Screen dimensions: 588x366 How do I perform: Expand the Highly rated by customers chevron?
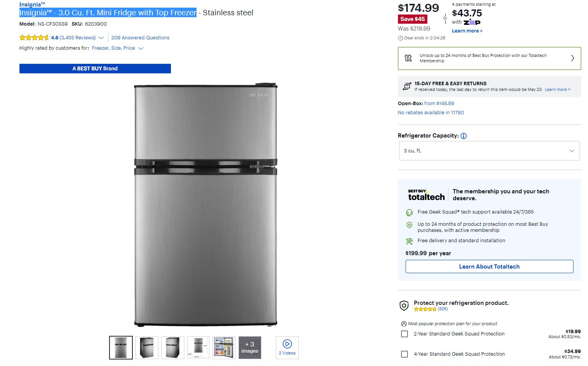141,49
